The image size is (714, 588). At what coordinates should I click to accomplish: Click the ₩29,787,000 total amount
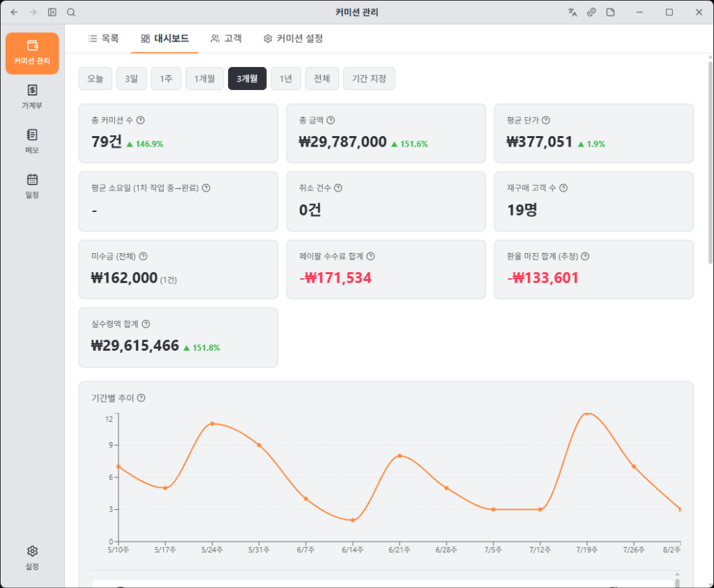point(343,142)
